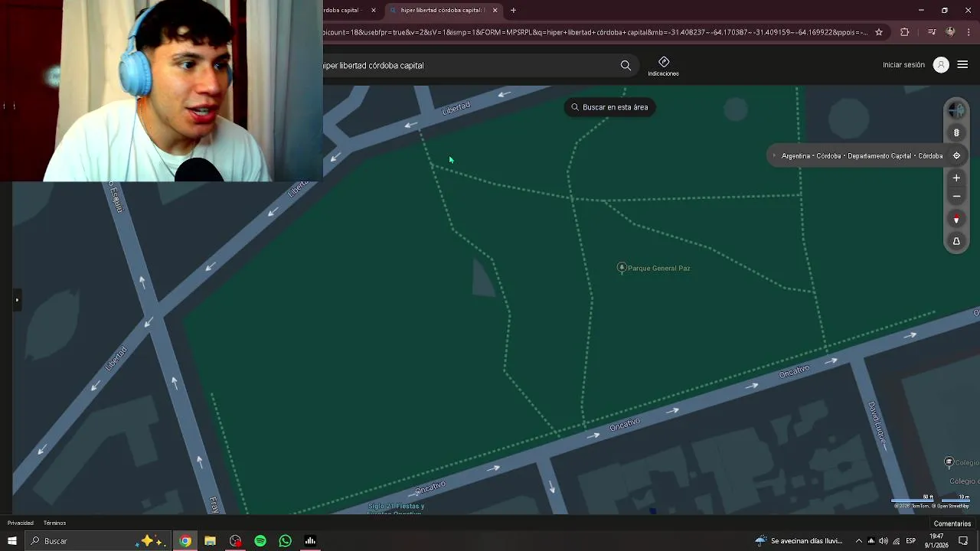Click Privacidad link at bottom
Viewport: 980px width, 551px height.
coord(21,523)
